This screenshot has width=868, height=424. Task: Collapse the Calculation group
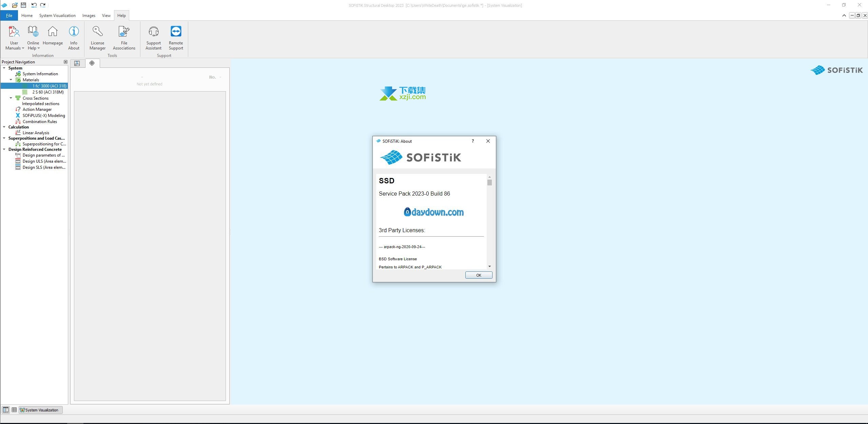pos(4,127)
